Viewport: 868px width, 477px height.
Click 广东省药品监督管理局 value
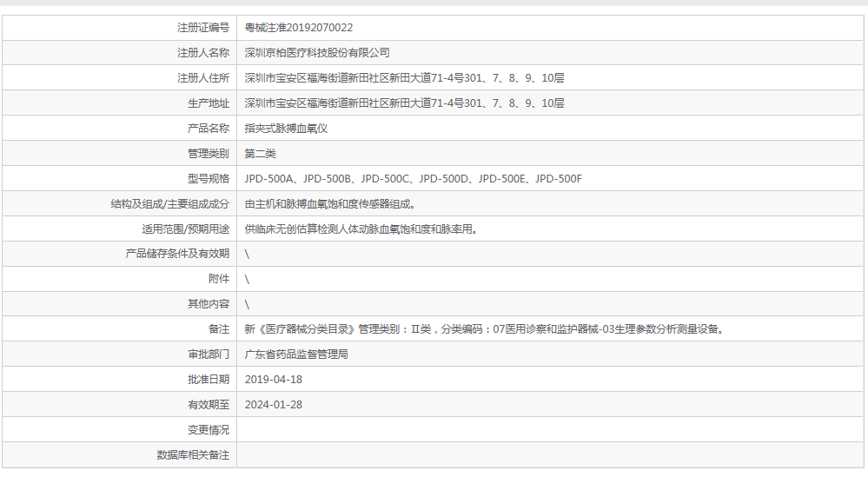point(296,354)
